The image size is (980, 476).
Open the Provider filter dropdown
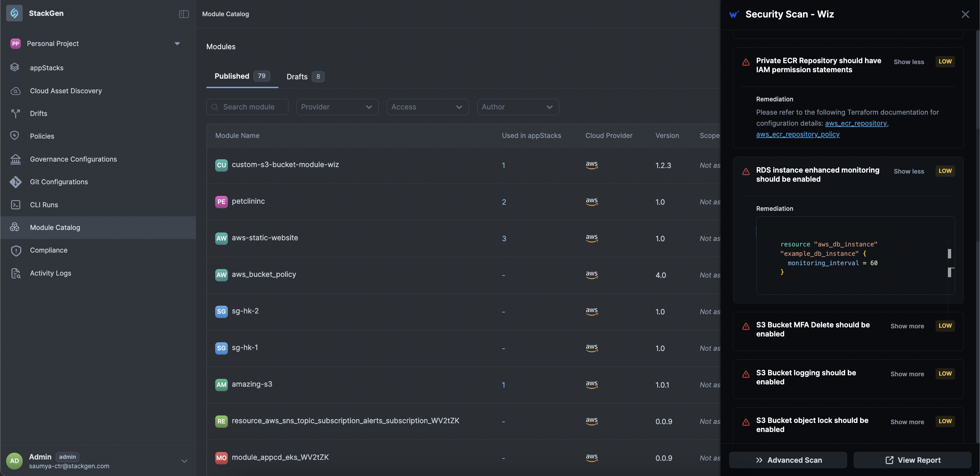pos(337,107)
